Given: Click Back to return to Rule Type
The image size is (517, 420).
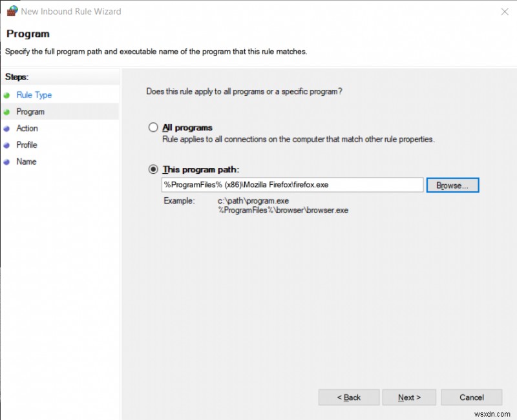Looking at the screenshot, I should 349,397.
